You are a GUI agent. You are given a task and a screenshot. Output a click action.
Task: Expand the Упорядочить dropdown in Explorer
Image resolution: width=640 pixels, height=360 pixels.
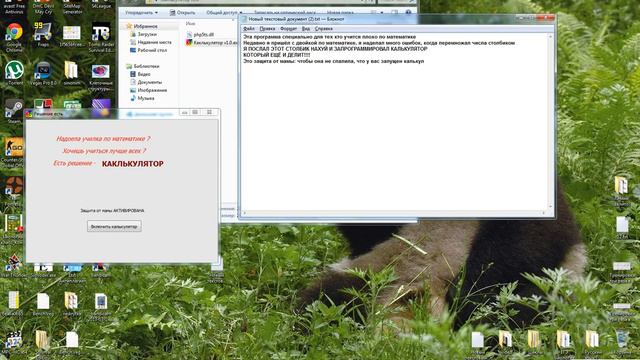(x=141, y=13)
